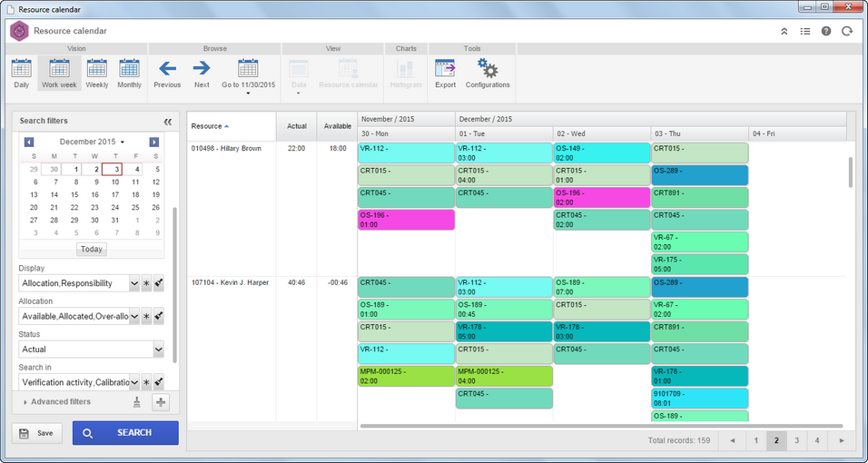Click the blue OS-289 block for Hillary Brown
This screenshot has width=868, height=463.
tap(700, 175)
